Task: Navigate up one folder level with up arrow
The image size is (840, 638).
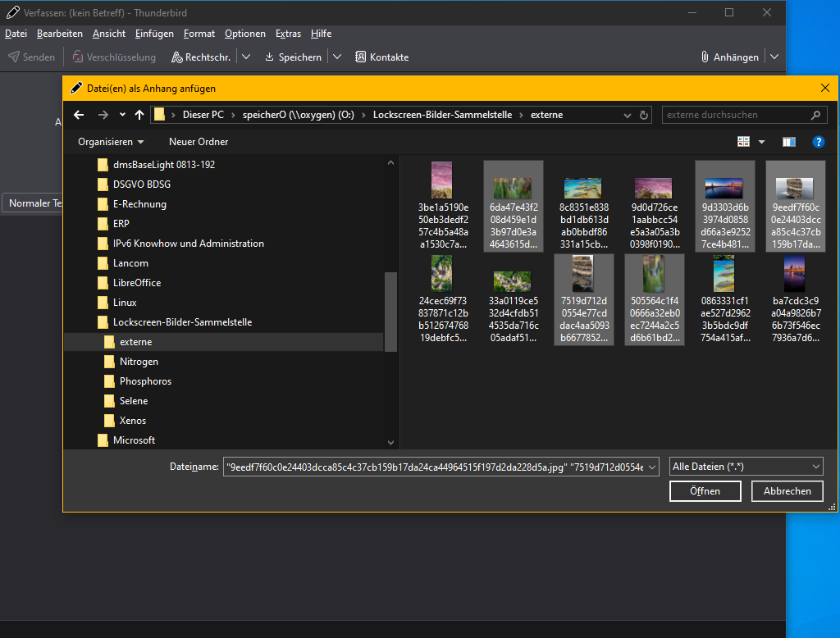Action: click(x=139, y=115)
